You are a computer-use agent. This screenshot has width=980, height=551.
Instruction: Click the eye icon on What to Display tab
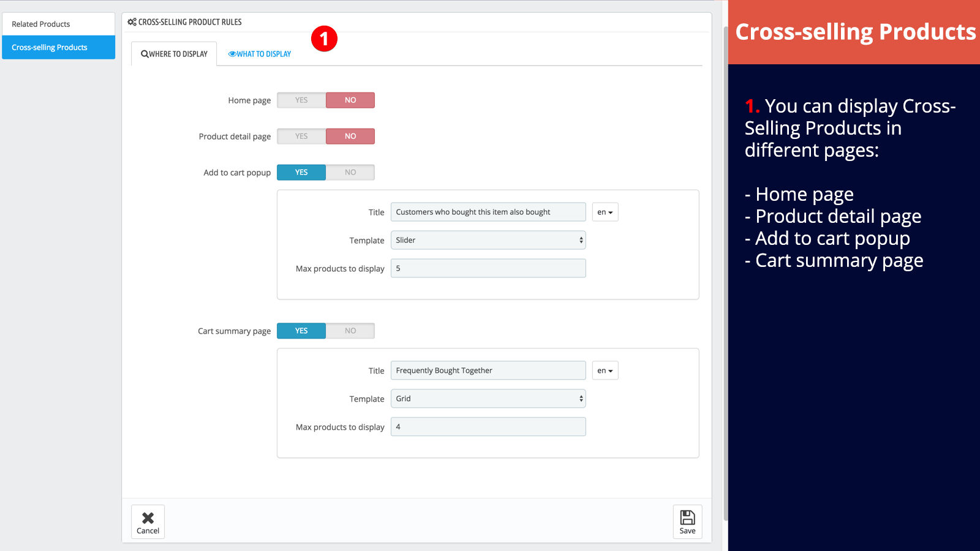[x=232, y=54]
